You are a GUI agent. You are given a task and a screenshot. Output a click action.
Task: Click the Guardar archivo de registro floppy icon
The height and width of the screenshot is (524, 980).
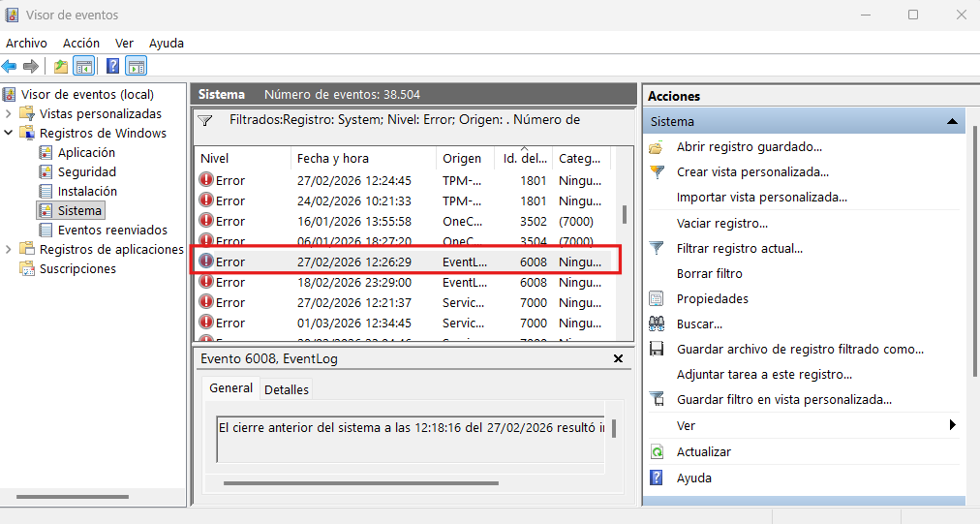click(657, 349)
